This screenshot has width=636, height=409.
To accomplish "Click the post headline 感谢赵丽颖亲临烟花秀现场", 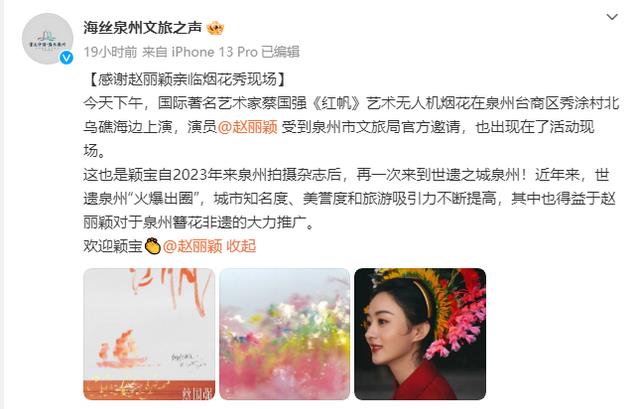I will click(187, 79).
